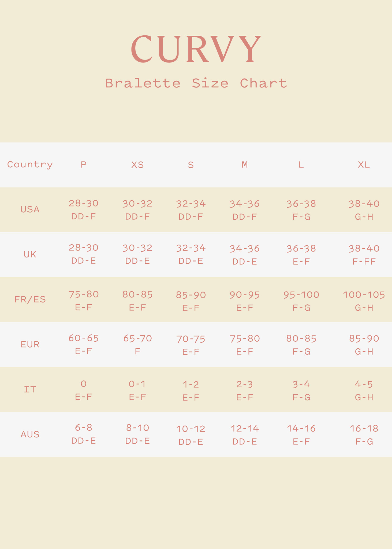Click the USA row label
Image resolution: width=392 pixels, height=549 pixels.
(x=30, y=209)
